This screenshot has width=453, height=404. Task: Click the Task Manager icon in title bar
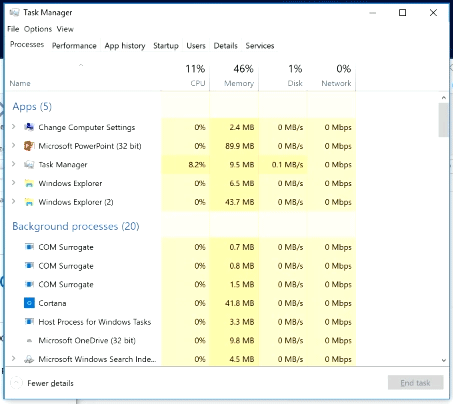click(14, 13)
